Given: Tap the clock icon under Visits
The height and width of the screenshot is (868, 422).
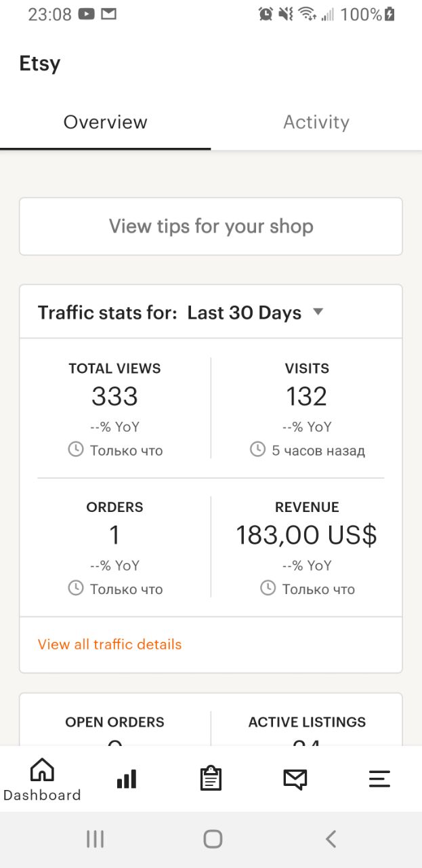Looking at the screenshot, I should (257, 450).
